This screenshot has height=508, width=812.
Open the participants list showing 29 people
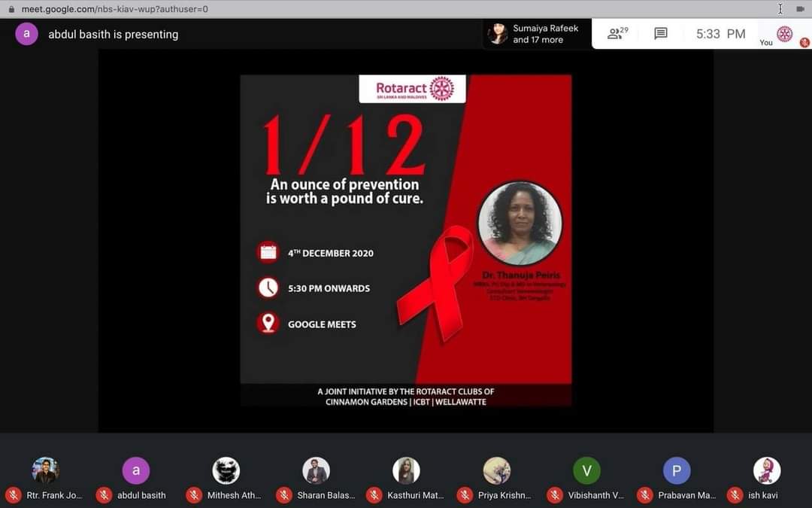[x=617, y=34]
